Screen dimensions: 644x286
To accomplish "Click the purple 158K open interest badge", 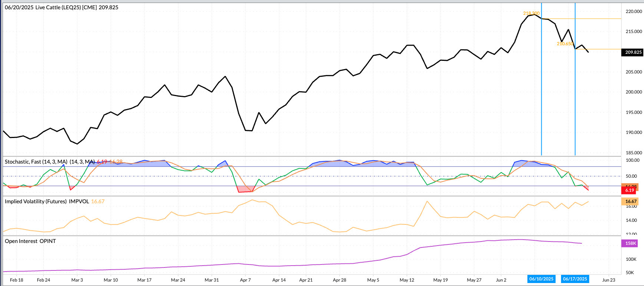I will tap(630, 243).
